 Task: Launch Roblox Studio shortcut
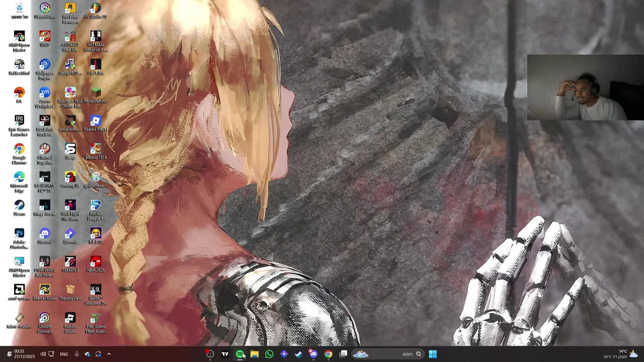70,323
